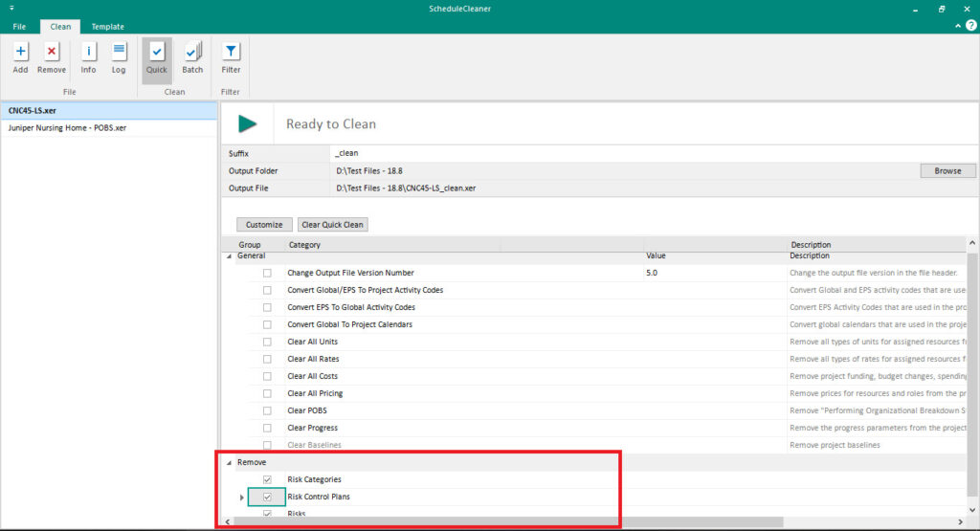Tick the Clear All Rates checkbox
This screenshot has height=531, width=980.
267,359
